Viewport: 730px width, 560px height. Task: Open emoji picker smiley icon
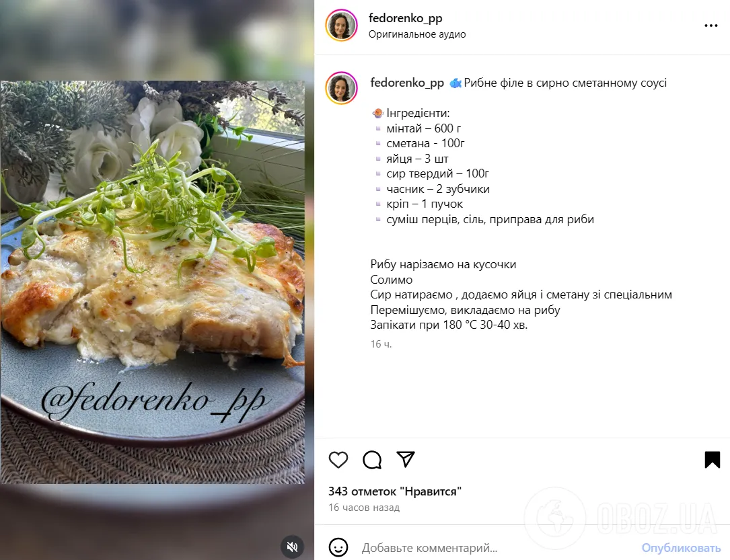[338, 547]
